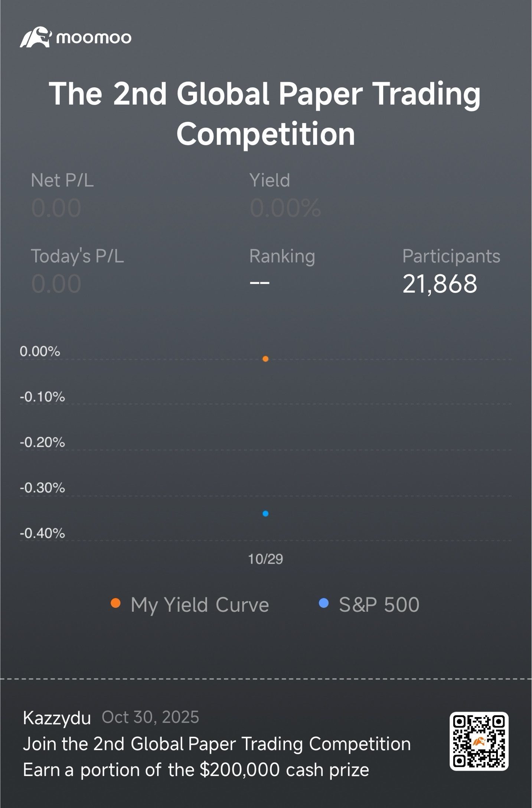Screen dimensions: 532x808
Task: Click the Oct 30, 2025 date
Action: point(150,717)
